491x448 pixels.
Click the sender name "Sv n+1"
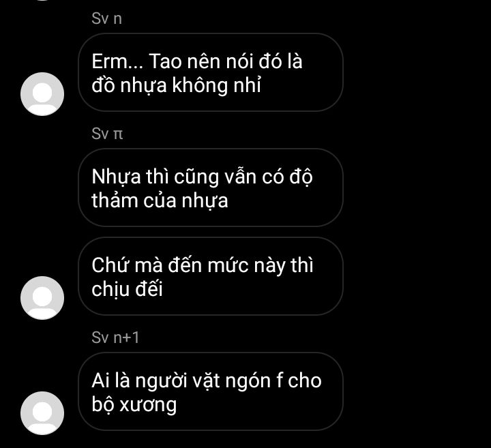[x=115, y=338]
